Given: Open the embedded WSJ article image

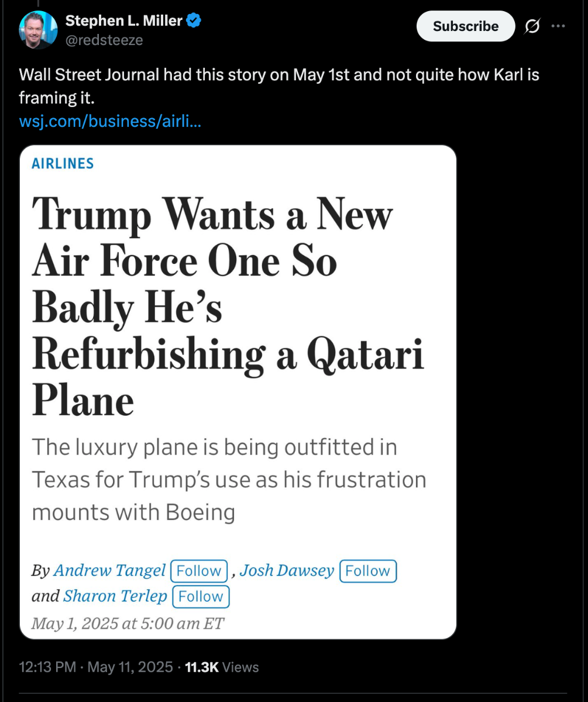Looking at the screenshot, I should 238,392.
